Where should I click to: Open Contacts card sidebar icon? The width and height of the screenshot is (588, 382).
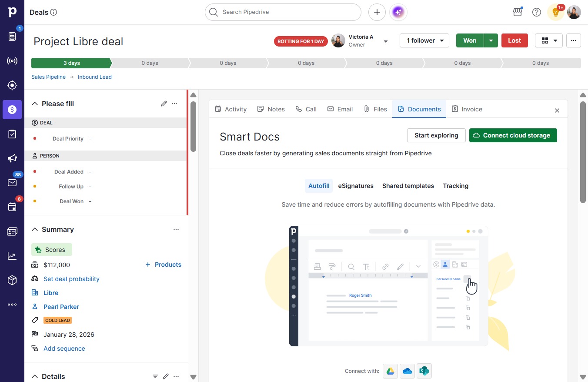[12, 231]
